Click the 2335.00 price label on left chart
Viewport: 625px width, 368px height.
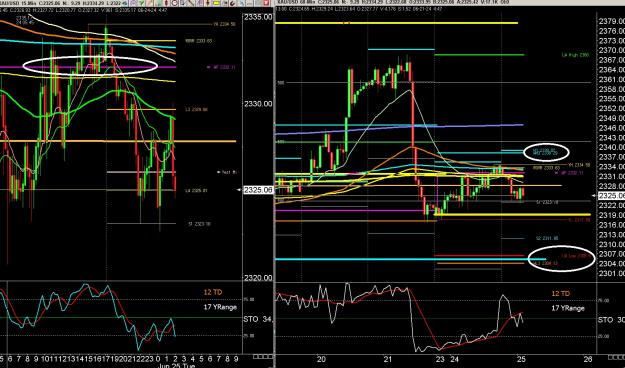pos(258,17)
